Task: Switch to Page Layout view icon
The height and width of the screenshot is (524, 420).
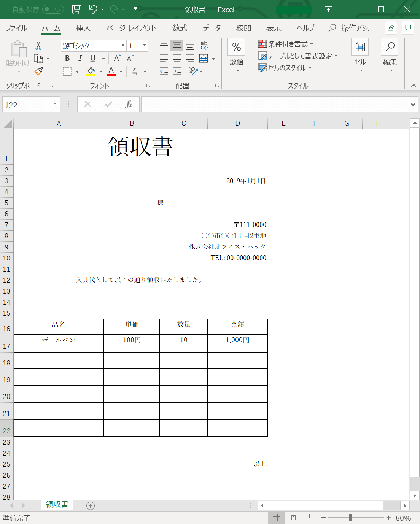Action: click(x=293, y=518)
